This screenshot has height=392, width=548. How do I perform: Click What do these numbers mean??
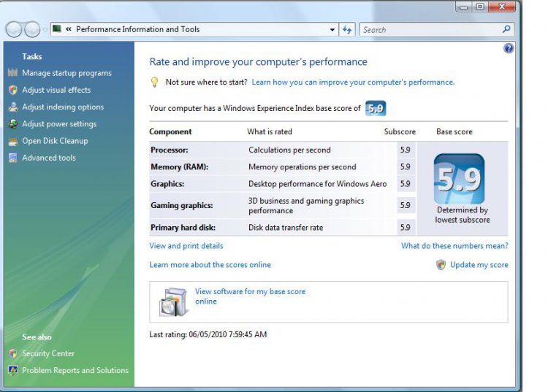click(454, 246)
